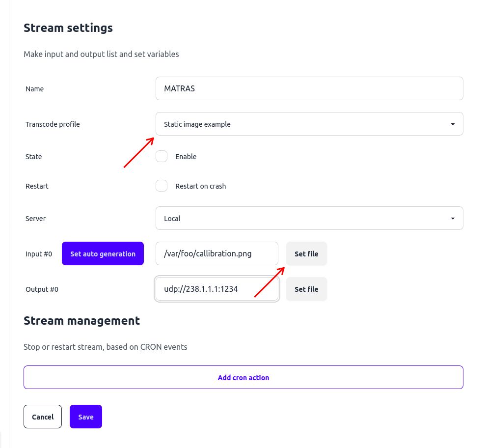This screenshot has width=487, height=448.
Task: Tick the Enable state checkbox
Action: click(x=162, y=156)
